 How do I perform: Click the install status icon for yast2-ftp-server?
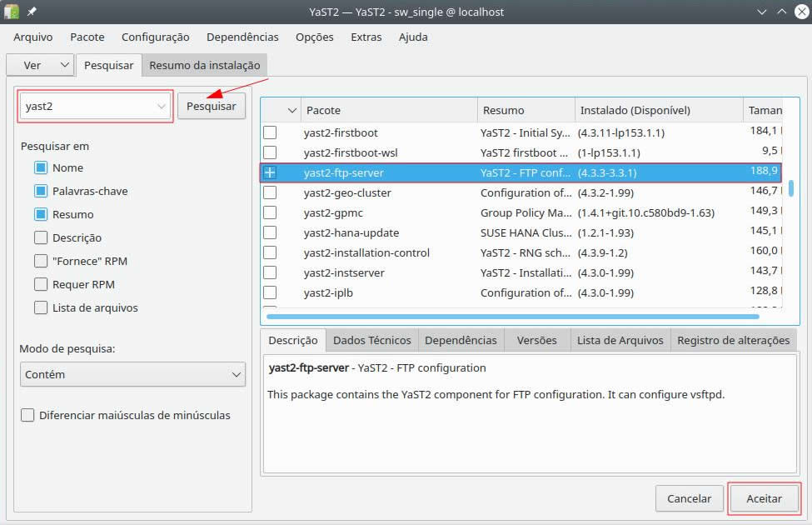[270, 172]
